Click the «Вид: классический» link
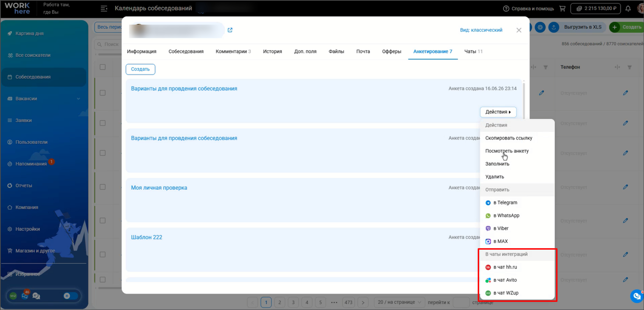 (x=481, y=30)
